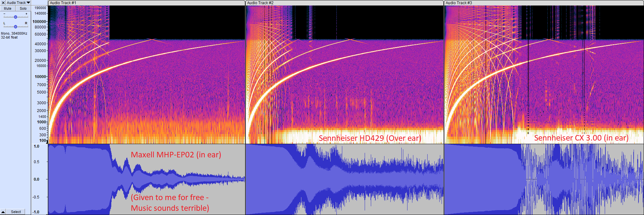Select the clip title 'Audio Track #2'
Screen dimensions: 644x215
pyautogui.click(x=260, y=3)
